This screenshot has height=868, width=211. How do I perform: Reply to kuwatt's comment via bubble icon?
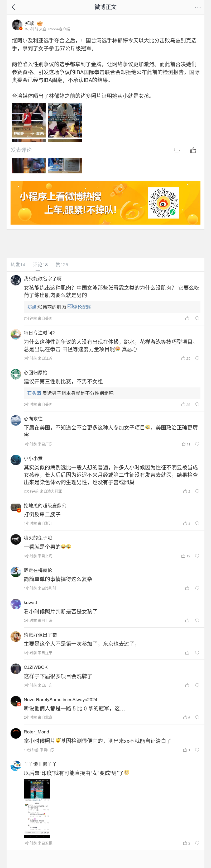[197, 620]
